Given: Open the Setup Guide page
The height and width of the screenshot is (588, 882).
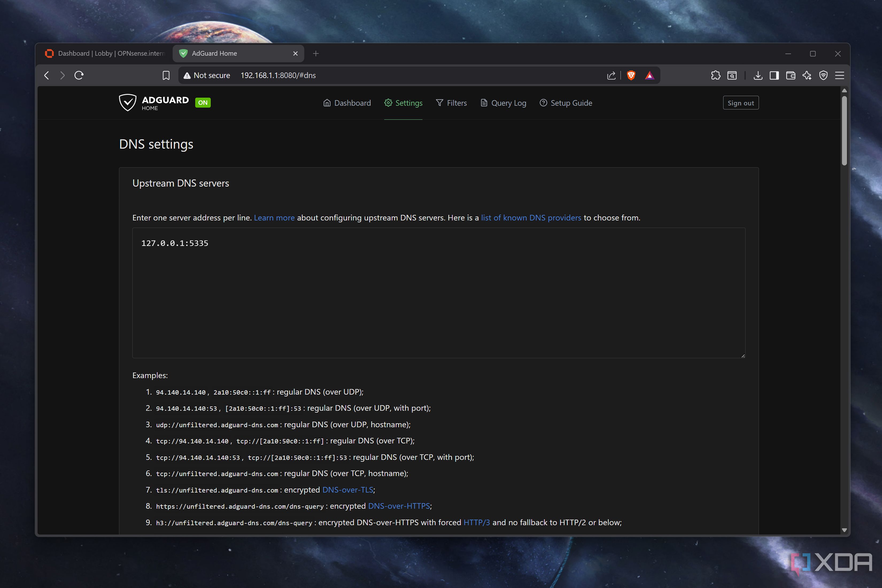Looking at the screenshot, I should (x=566, y=103).
